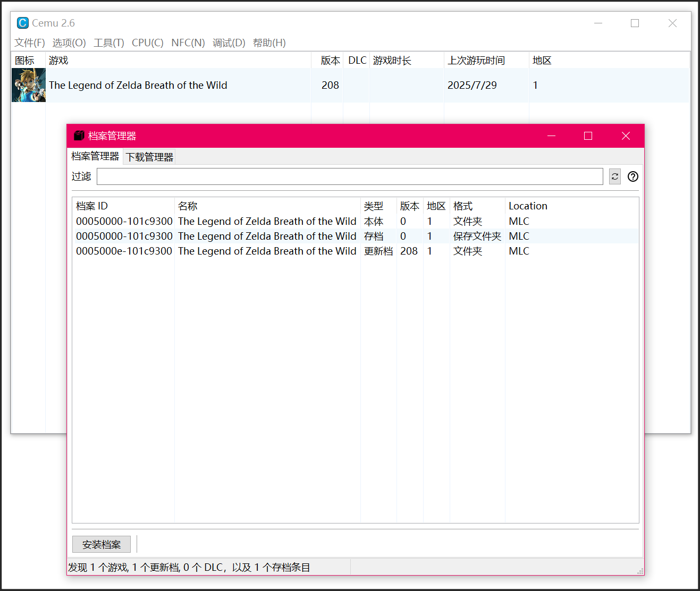The height and width of the screenshot is (591, 700).
Task: Minimize the 档案管理器 window
Action: point(551,136)
